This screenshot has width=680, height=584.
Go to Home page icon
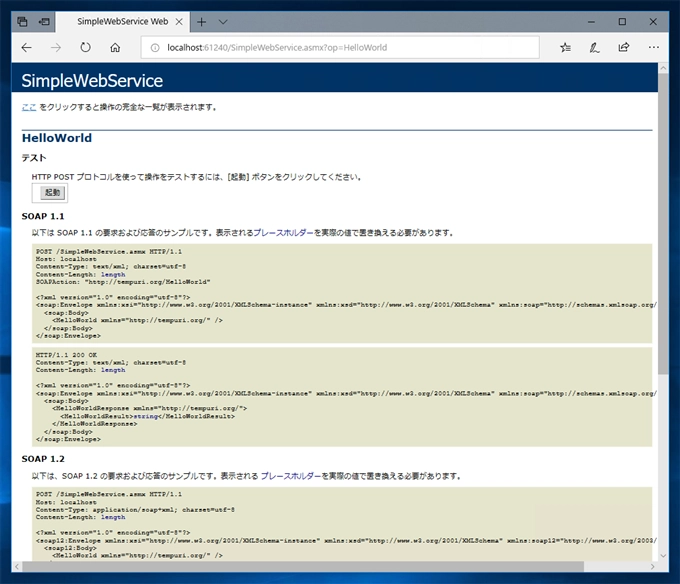pos(115,48)
